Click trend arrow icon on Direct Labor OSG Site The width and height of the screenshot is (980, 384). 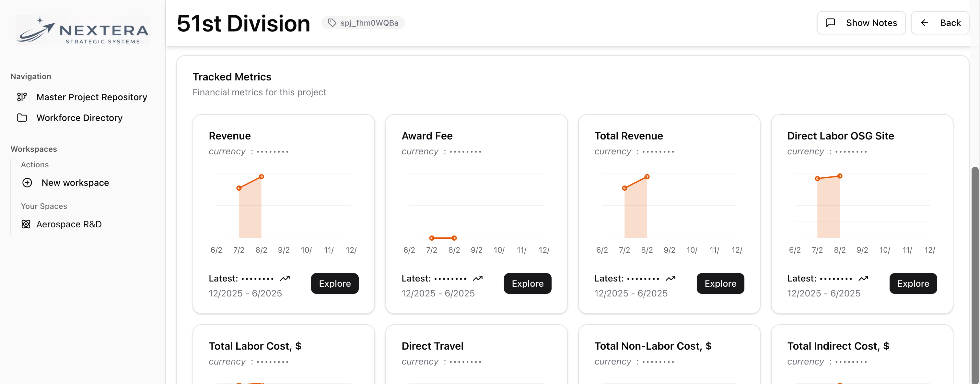[864, 279]
